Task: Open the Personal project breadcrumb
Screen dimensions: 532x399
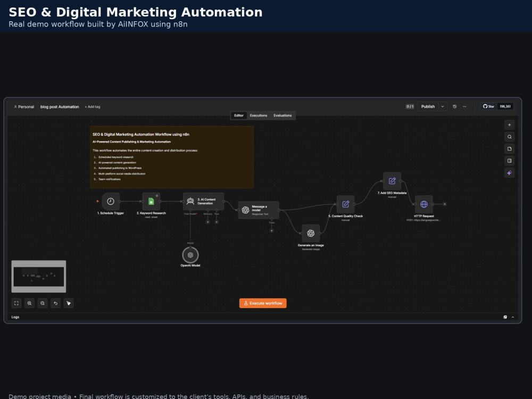Action: point(24,106)
